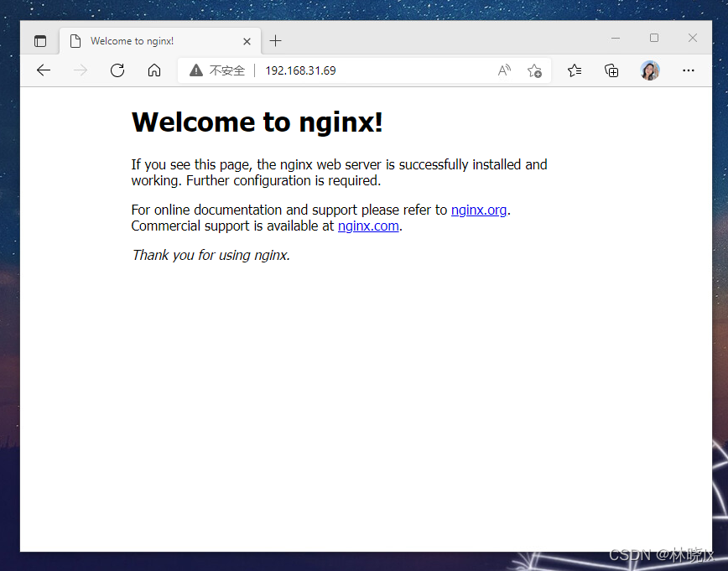Refresh the current page
This screenshot has height=571, width=728.
point(117,70)
